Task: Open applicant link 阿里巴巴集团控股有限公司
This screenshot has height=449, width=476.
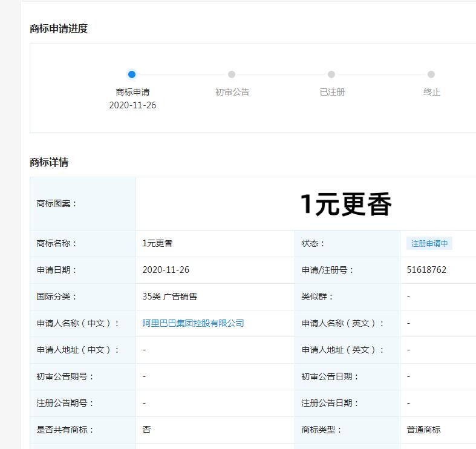Action: click(x=193, y=323)
